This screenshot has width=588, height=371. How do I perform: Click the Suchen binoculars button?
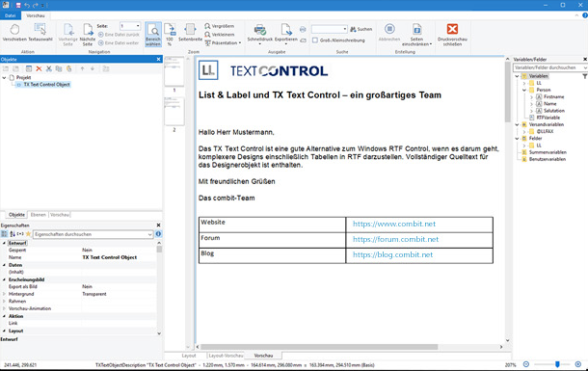361,29
